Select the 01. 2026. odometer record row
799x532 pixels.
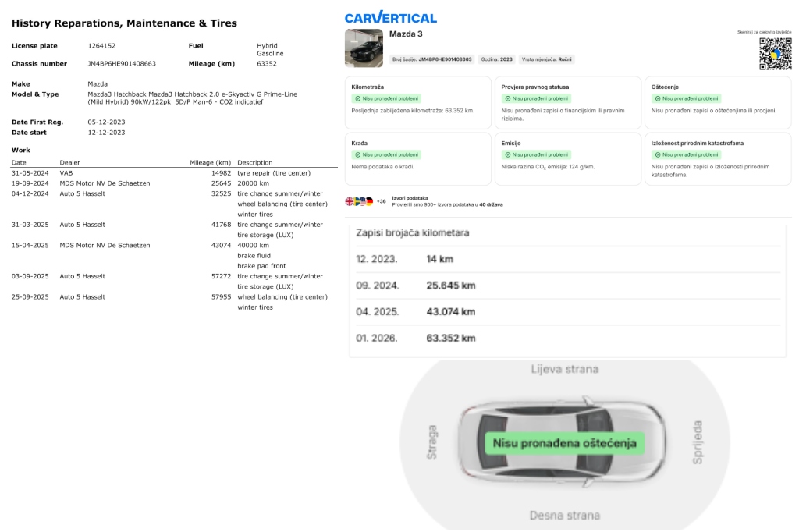(x=567, y=338)
